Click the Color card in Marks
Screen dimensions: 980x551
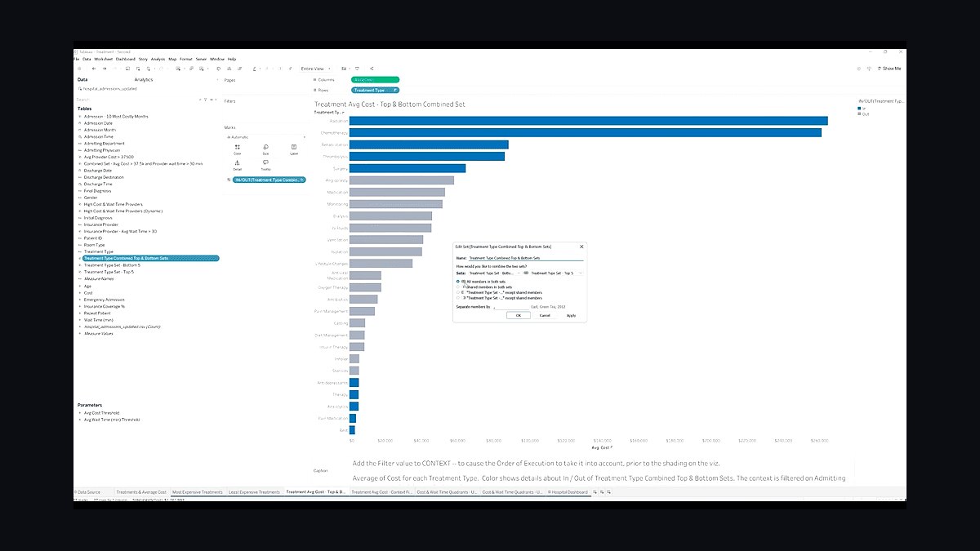coord(238,149)
